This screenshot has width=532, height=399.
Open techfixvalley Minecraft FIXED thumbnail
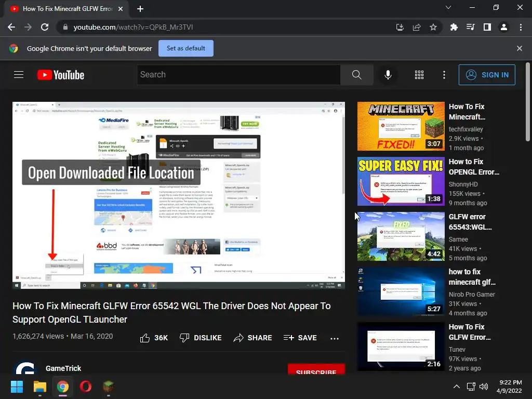[401, 126]
